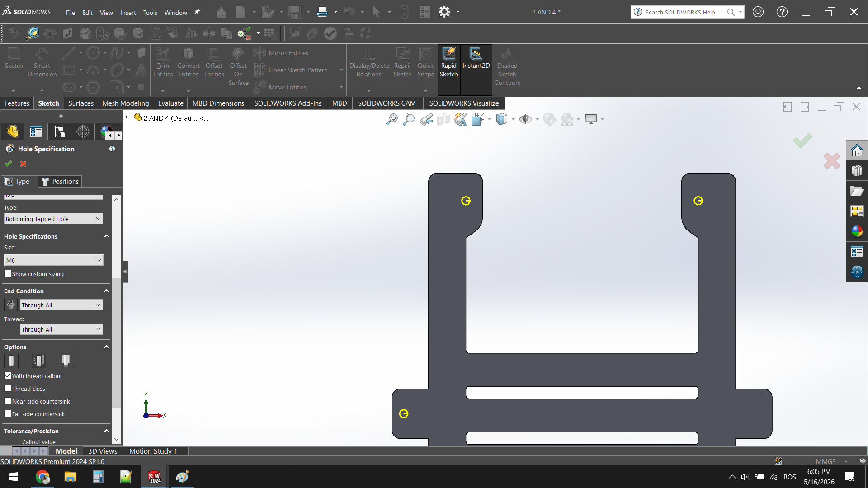Select the top-left hole position point
868x488 pixels.
tap(466, 201)
